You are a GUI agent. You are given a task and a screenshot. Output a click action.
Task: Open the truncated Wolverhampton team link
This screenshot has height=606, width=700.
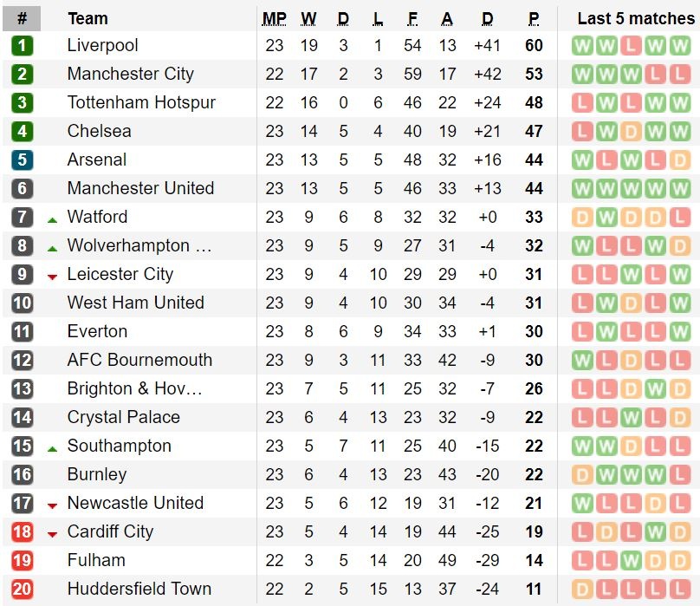click(139, 246)
